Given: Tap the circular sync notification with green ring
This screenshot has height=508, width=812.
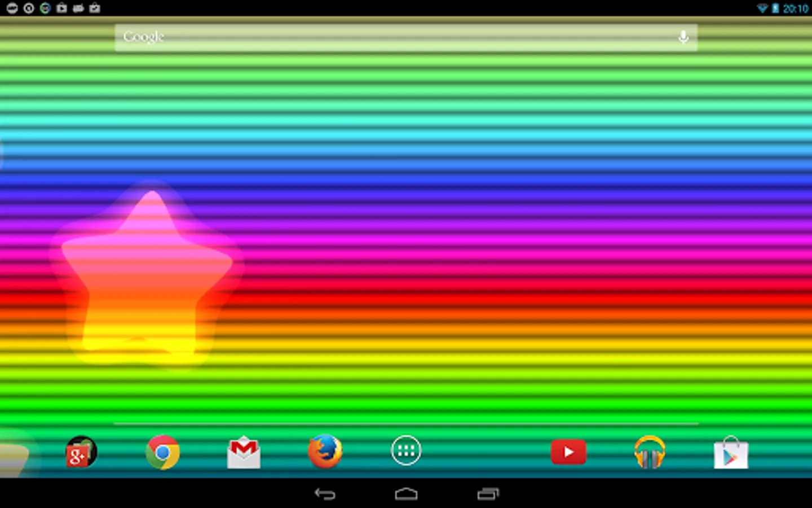Looking at the screenshot, I should (45, 8).
